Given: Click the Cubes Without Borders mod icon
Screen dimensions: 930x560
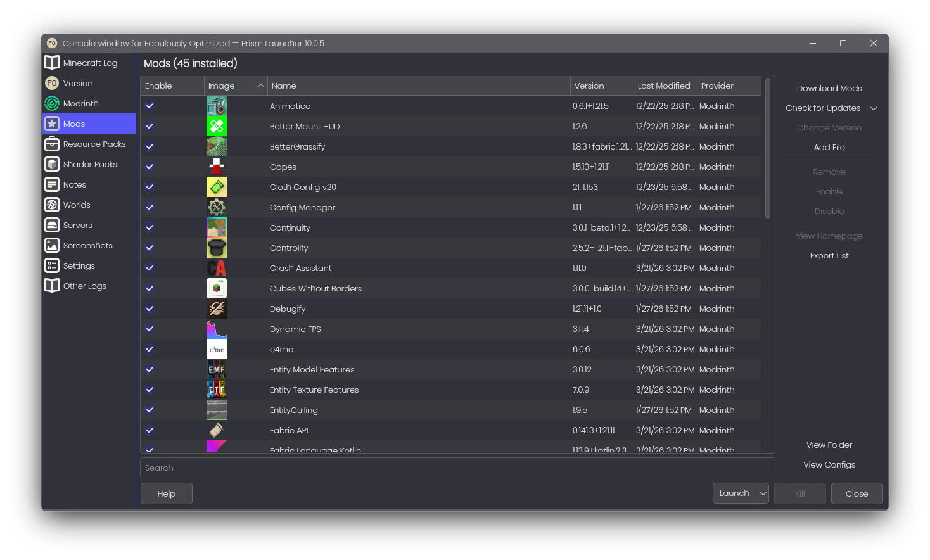Looking at the screenshot, I should 217,288.
